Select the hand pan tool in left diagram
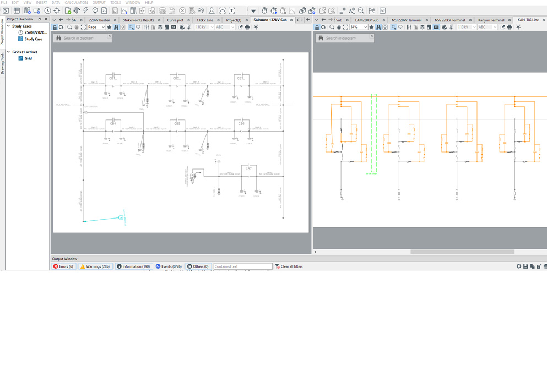The image size is (547, 392). click(77, 27)
